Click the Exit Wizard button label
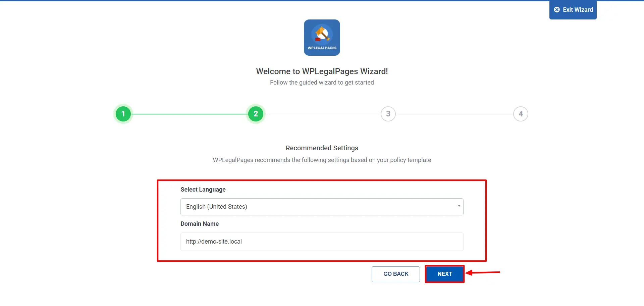 [x=578, y=10]
